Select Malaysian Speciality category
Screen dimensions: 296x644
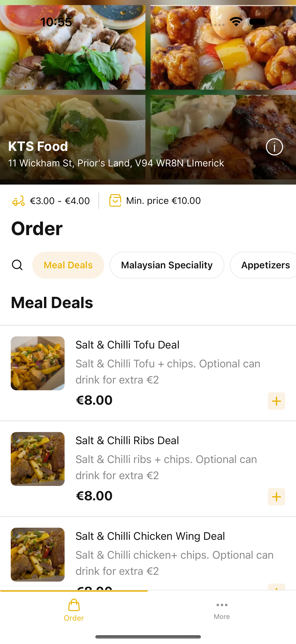point(167,265)
